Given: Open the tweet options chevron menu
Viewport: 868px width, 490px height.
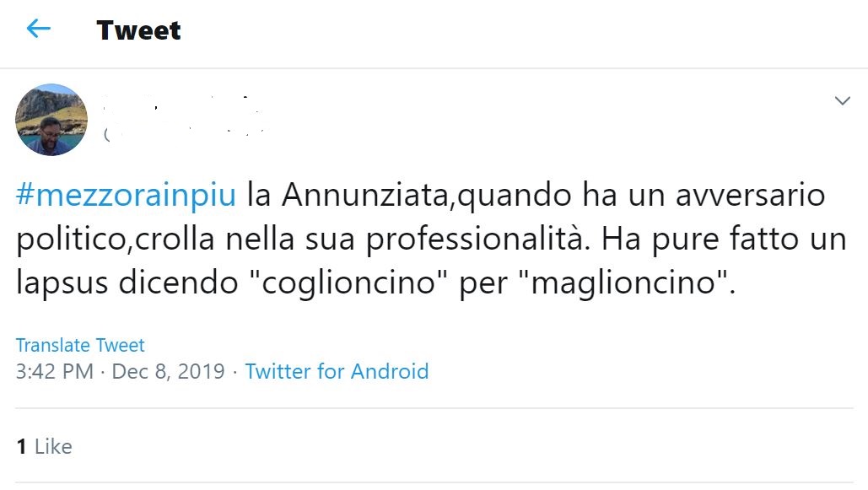Looking at the screenshot, I should coord(842,100).
